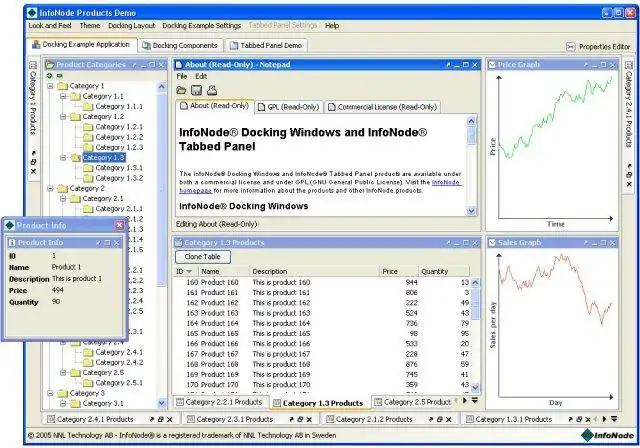Click the dock arrow on Category 2.1.2 Products bottom tab
The image size is (640, 448).
[x=431, y=419]
